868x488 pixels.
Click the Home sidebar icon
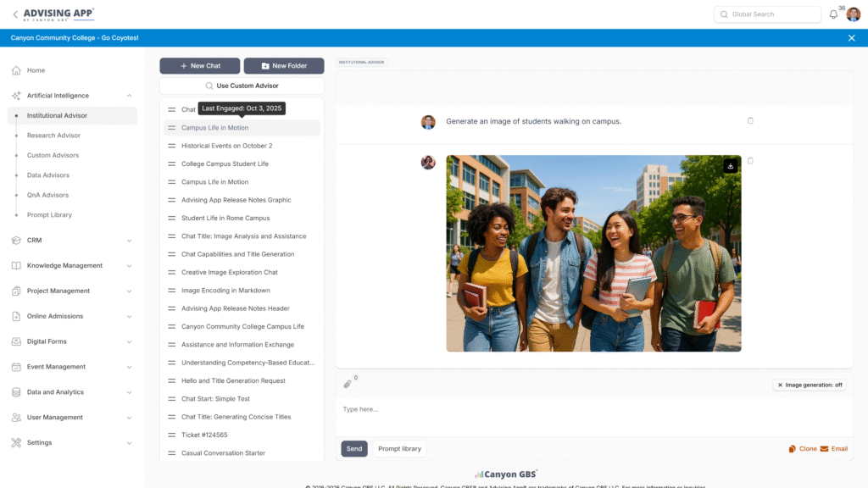point(16,70)
